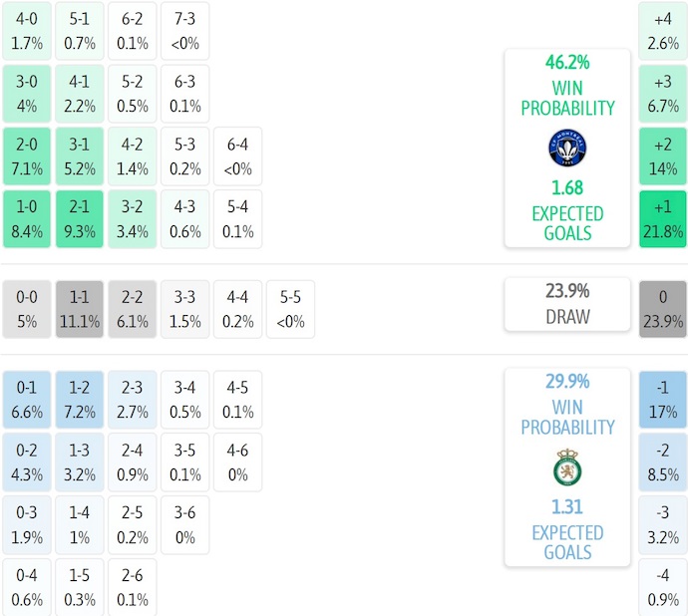Image resolution: width=688 pixels, height=616 pixels.
Task: Click the 0 margin draw box
Action: (x=663, y=309)
